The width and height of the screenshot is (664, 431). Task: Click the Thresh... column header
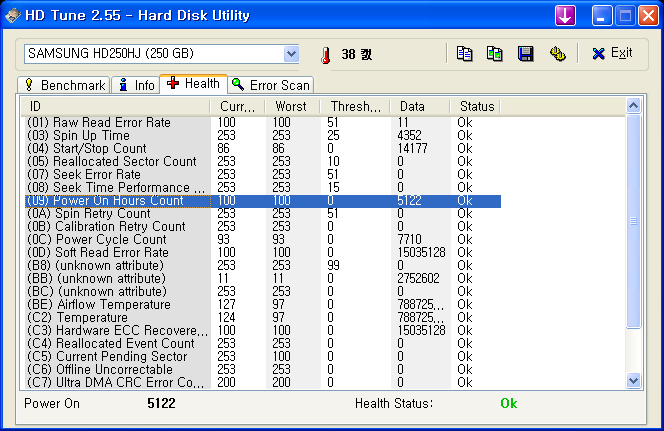pyautogui.click(x=355, y=107)
